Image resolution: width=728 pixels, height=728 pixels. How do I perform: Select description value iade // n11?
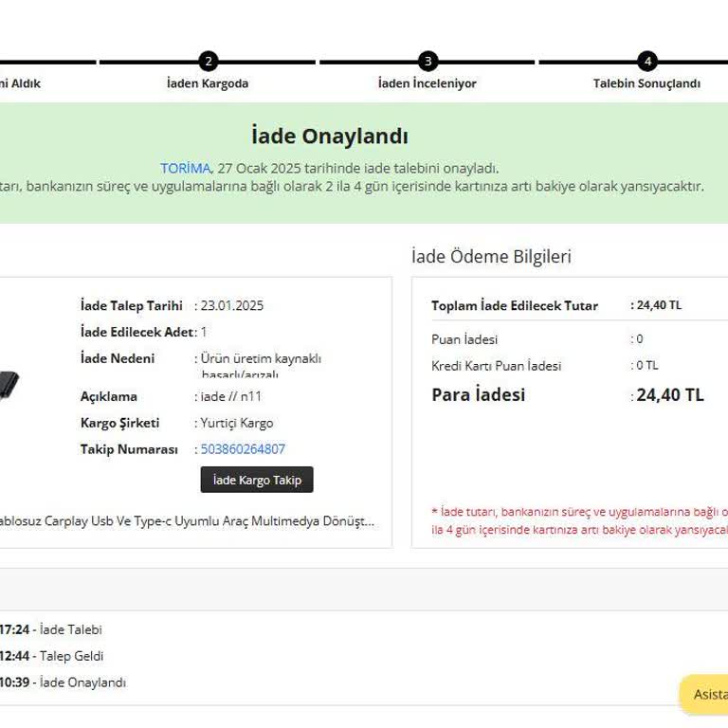pos(230,396)
